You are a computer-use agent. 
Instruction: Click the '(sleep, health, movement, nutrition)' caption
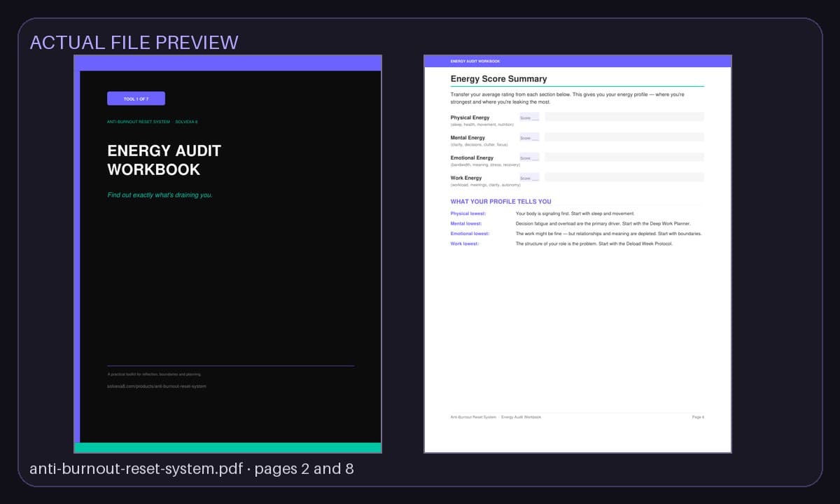coord(482,125)
